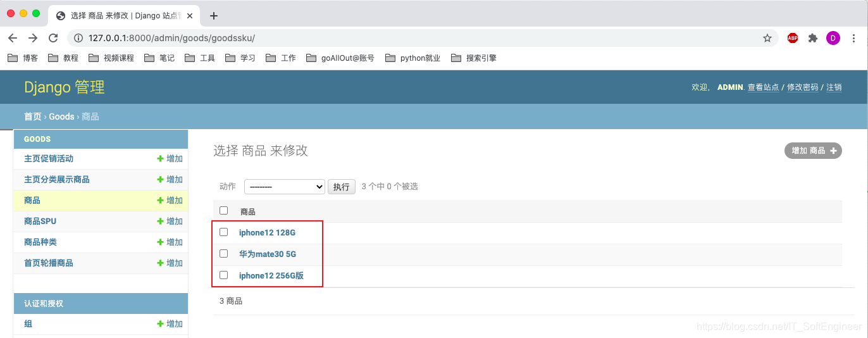Open the purple D profile avatar
Image resolution: width=868 pixels, height=338 pixels.
pyautogui.click(x=833, y=38)
